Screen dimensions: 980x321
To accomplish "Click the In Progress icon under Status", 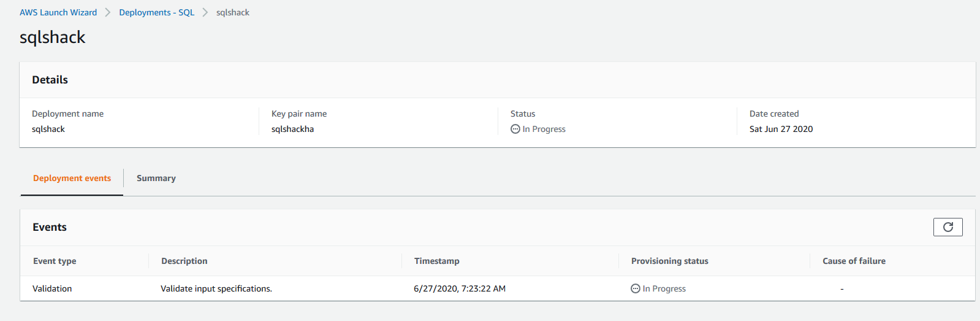I will (515, 129).
